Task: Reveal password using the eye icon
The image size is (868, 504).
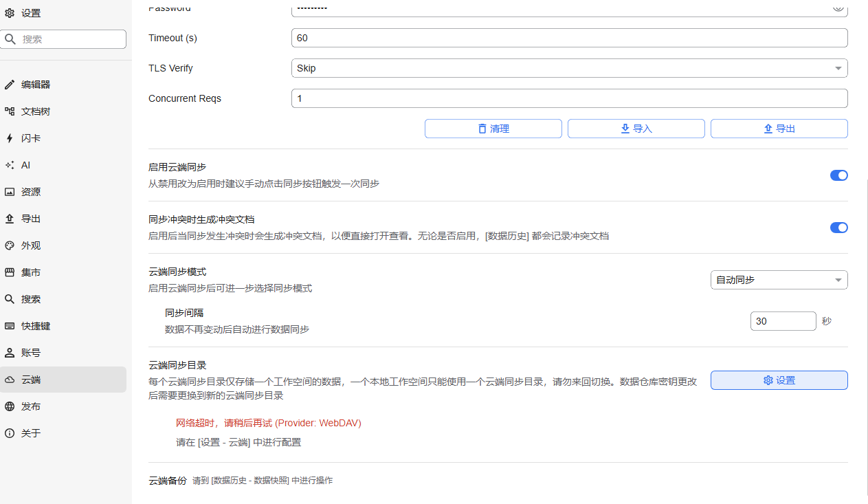Action: 838,7
